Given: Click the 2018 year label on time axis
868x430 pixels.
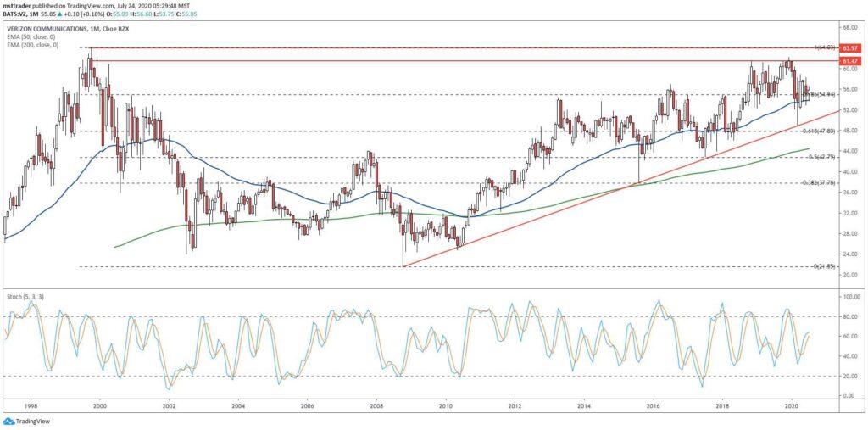Looking at the screenshot, I should pos(722,405).
